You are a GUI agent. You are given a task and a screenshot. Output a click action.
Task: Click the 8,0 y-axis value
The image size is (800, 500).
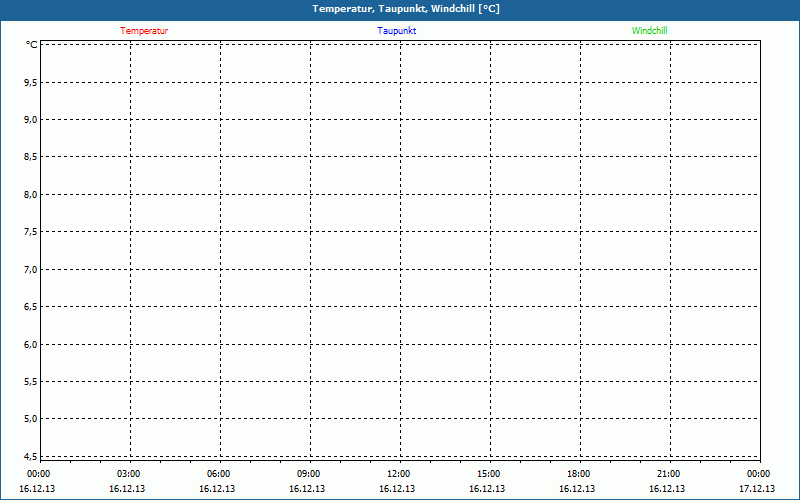point(31,195)
